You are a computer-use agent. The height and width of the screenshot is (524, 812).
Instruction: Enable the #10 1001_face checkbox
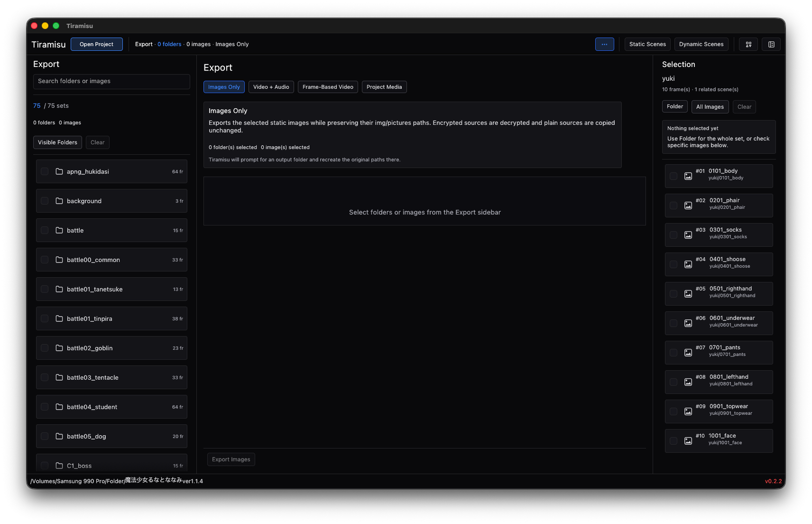pos(673,441)
